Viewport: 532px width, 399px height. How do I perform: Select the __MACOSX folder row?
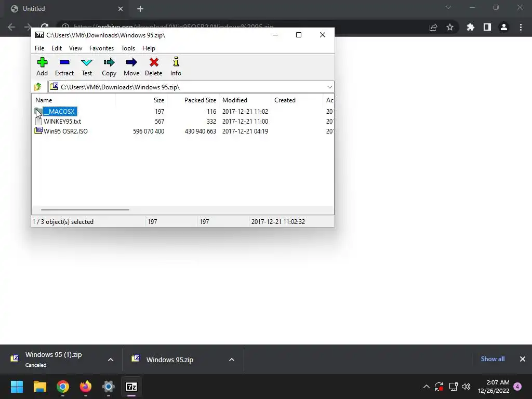[183, 111]
